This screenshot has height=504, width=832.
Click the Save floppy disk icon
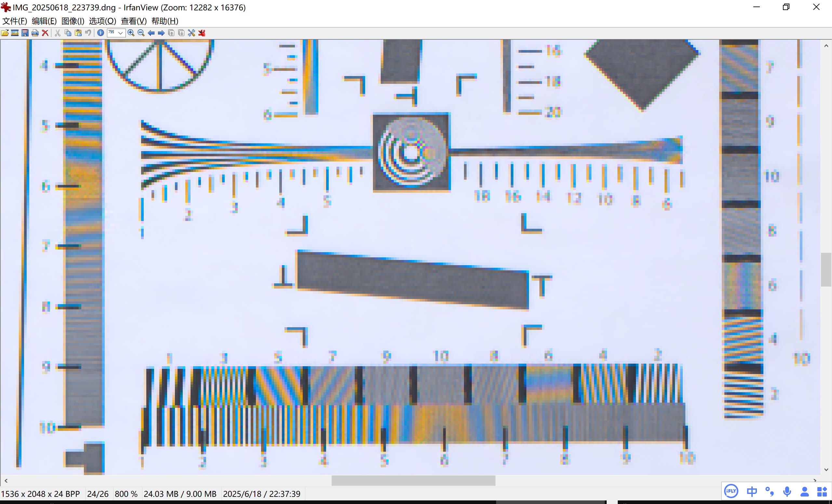coord(25,33)
